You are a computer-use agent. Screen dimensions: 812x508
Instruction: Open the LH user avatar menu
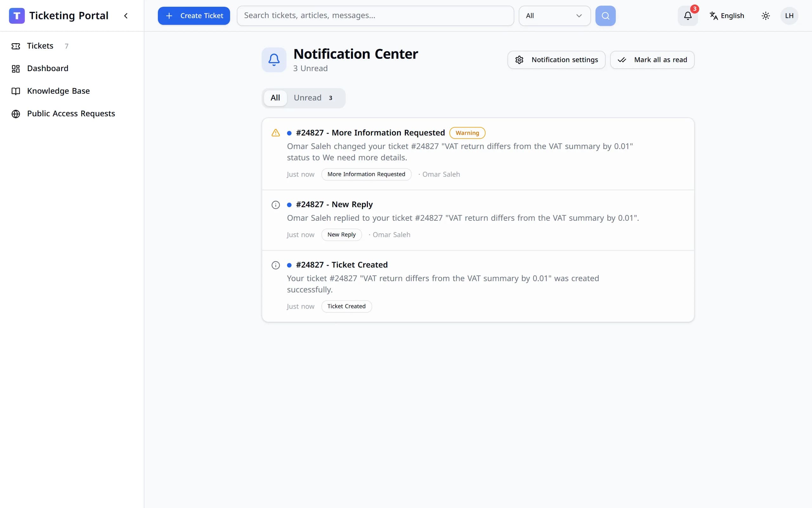789,16
